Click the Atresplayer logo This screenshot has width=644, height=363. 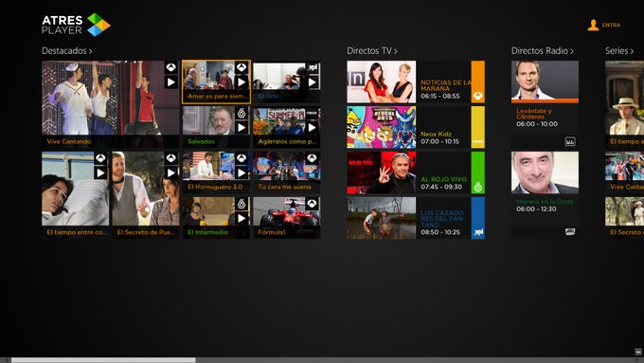76,25
